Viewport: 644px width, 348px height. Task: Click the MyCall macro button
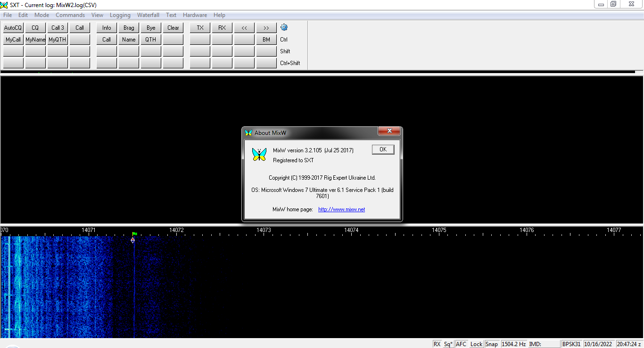tap(13, 40)
